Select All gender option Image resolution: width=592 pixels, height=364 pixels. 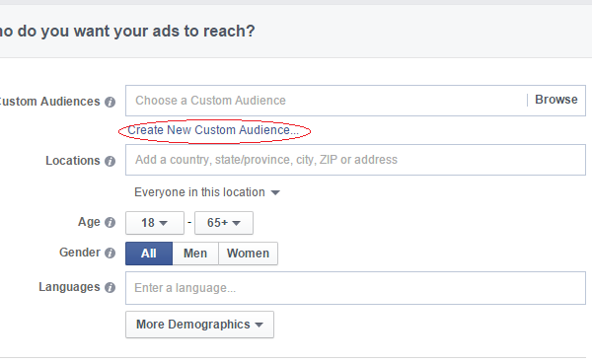(149, 254)
